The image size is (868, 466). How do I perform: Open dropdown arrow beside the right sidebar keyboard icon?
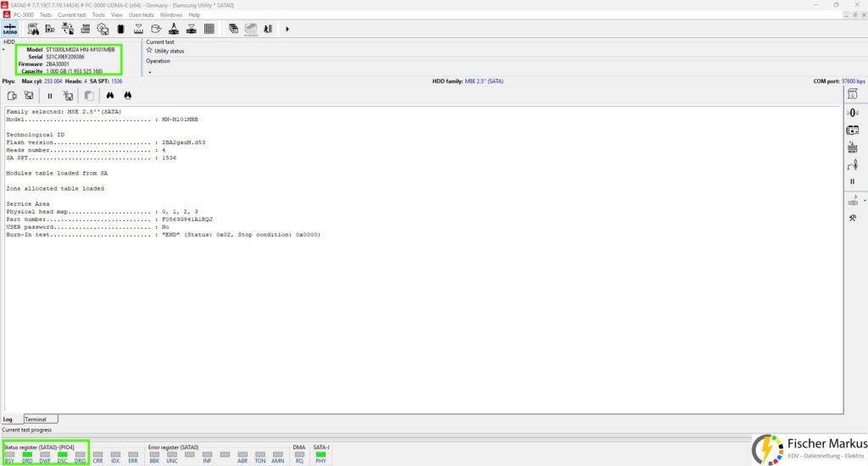865,201
